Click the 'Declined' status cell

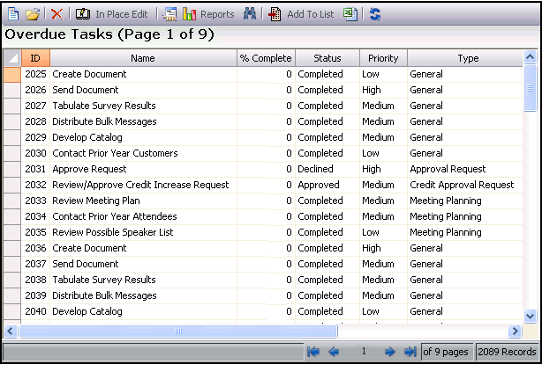tap(327, 169)
